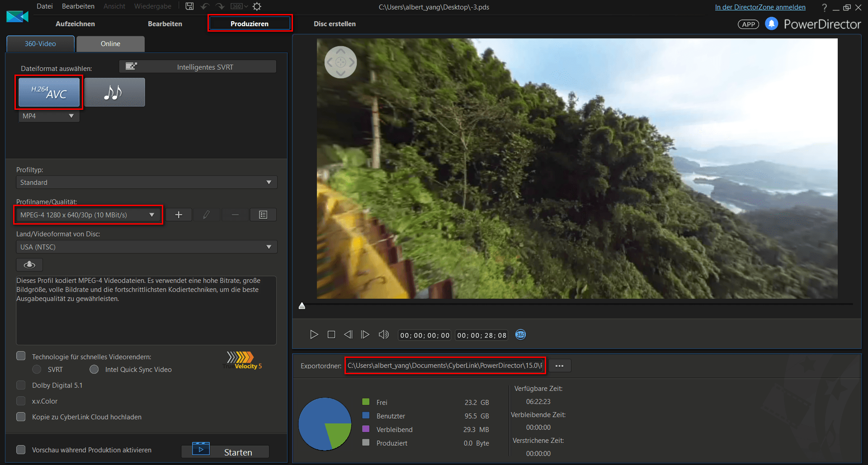Click the PowerDirector logo icon
This screenshot has height=465, width=868.
tap(18, 17)
